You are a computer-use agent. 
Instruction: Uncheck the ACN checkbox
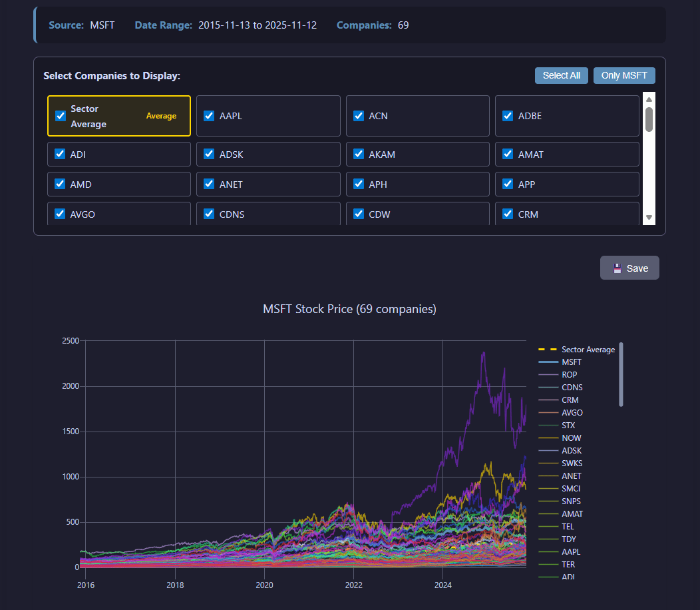point(359,116)
